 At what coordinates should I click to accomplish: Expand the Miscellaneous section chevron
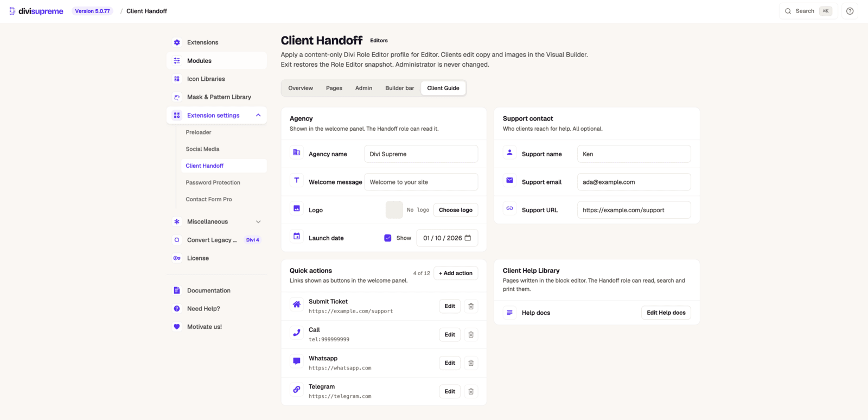[x=258, y=221]
